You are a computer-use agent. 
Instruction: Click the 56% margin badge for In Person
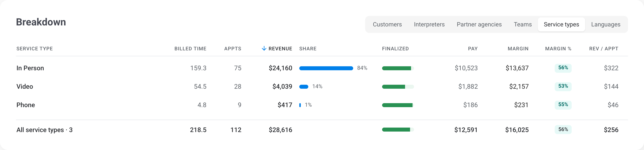[563, 68]
